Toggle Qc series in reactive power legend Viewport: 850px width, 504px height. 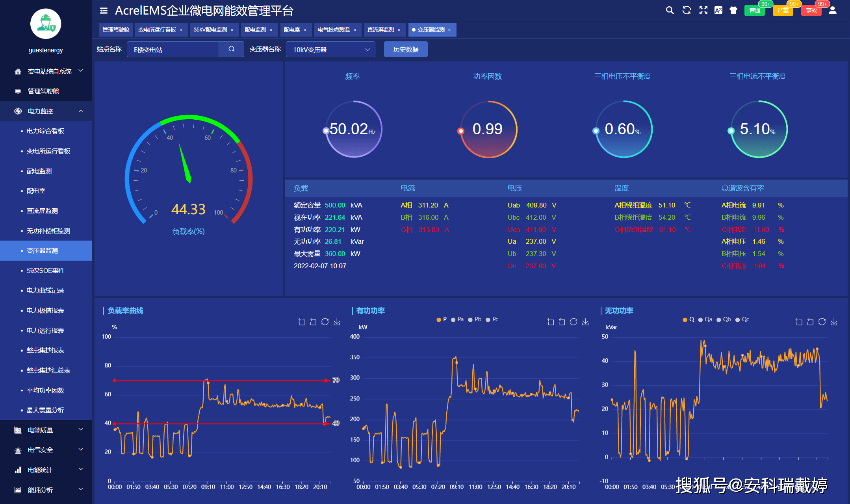click(x=742, y=319)
